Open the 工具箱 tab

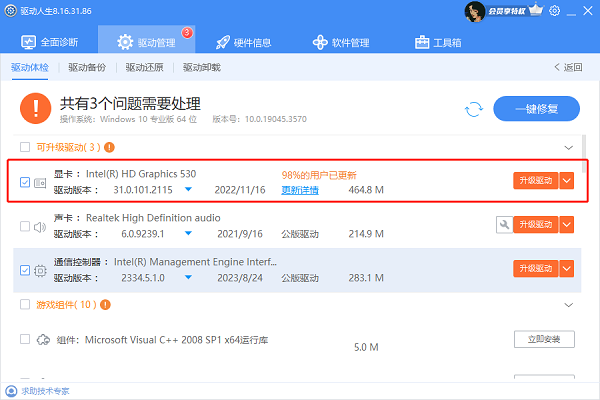click(438, 42)
